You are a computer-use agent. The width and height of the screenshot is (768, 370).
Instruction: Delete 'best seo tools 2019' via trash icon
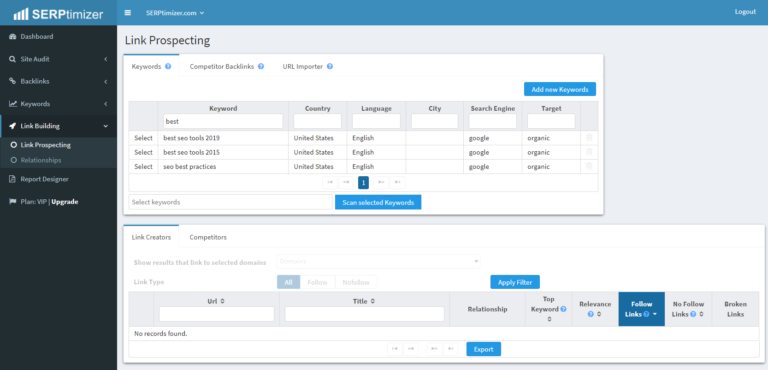click(589, 138)
